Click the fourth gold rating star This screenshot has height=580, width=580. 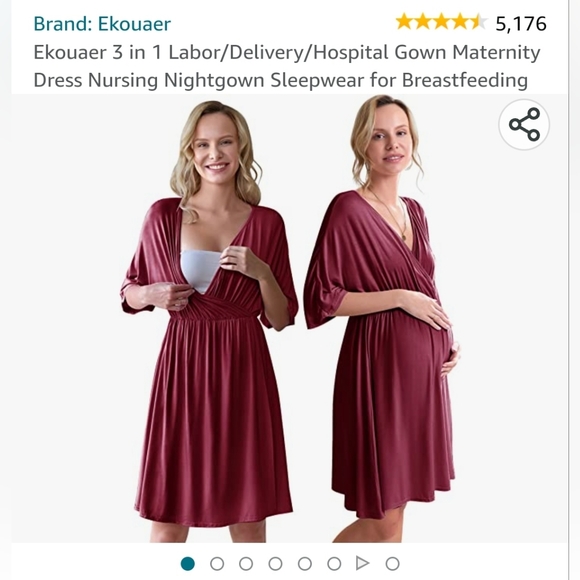[460, 21]
